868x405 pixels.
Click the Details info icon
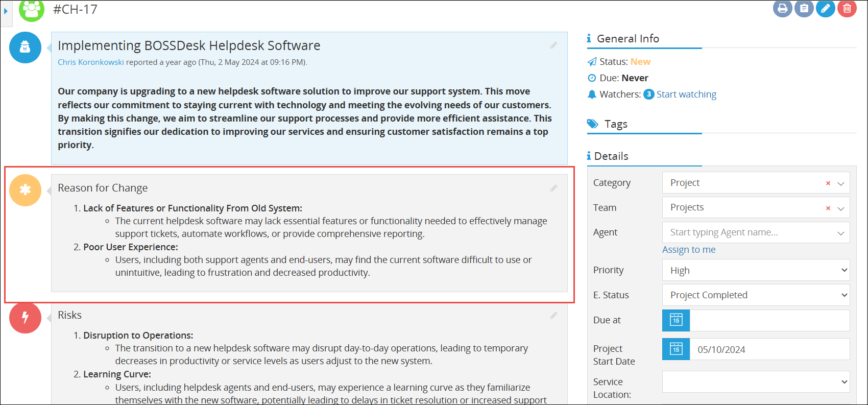(589, 156)
